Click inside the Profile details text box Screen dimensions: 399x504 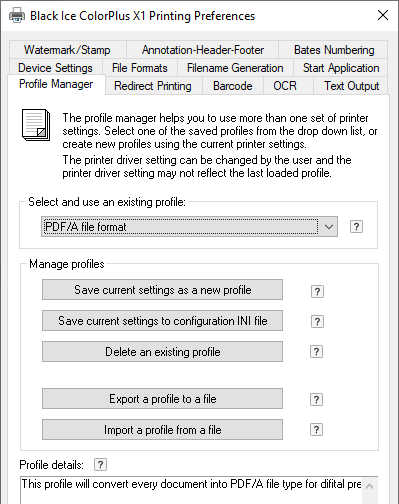[x=191, y=490]
